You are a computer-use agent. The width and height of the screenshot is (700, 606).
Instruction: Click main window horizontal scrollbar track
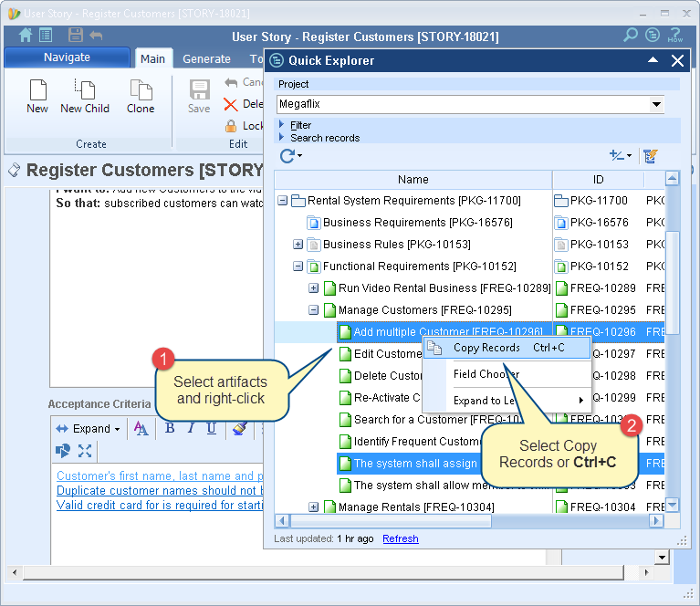(323, 572)
